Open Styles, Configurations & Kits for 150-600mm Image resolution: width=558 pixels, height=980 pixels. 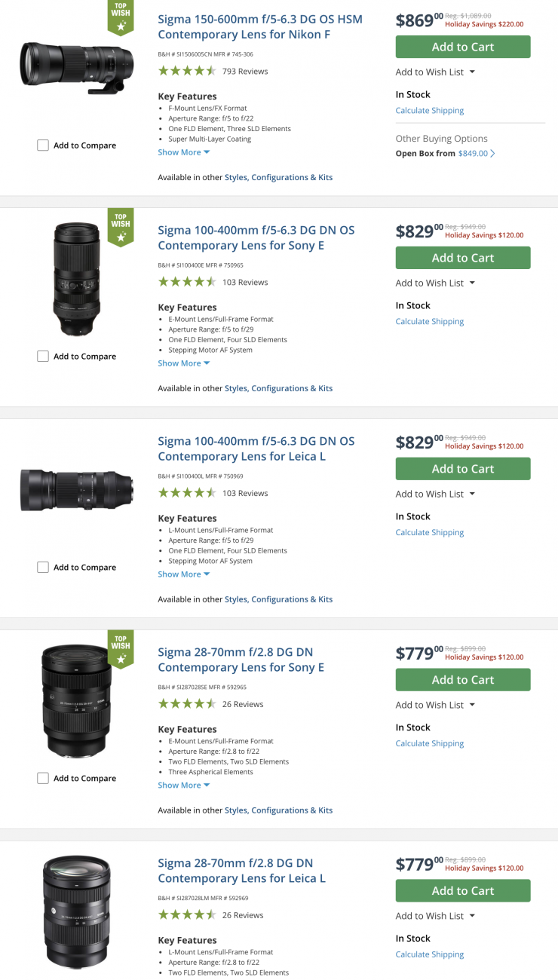tap(278, 177)
